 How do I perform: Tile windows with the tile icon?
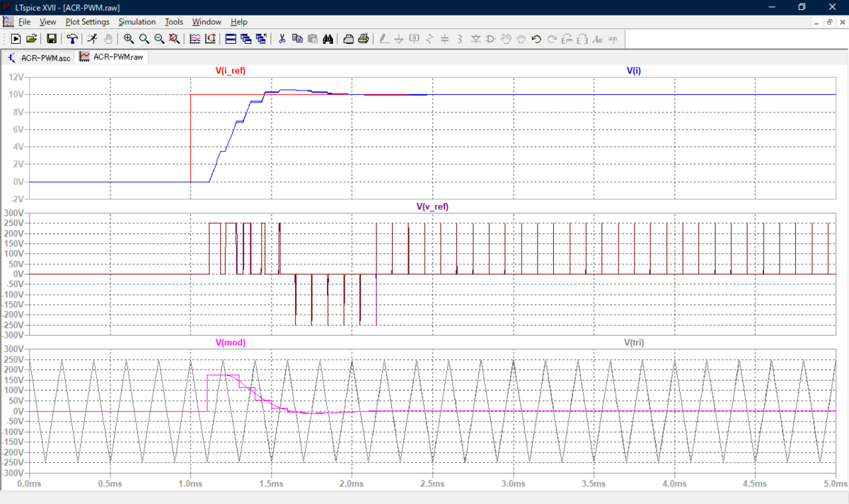pos(231,39)
